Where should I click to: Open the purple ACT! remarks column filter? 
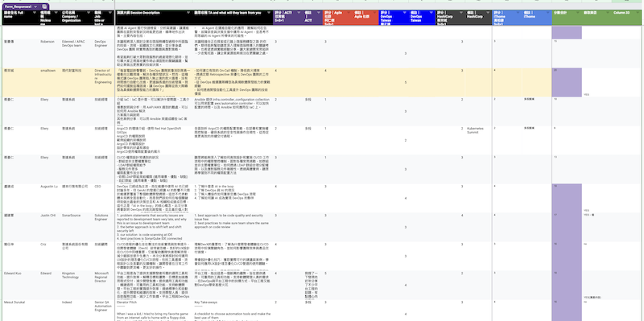point(318,13)
